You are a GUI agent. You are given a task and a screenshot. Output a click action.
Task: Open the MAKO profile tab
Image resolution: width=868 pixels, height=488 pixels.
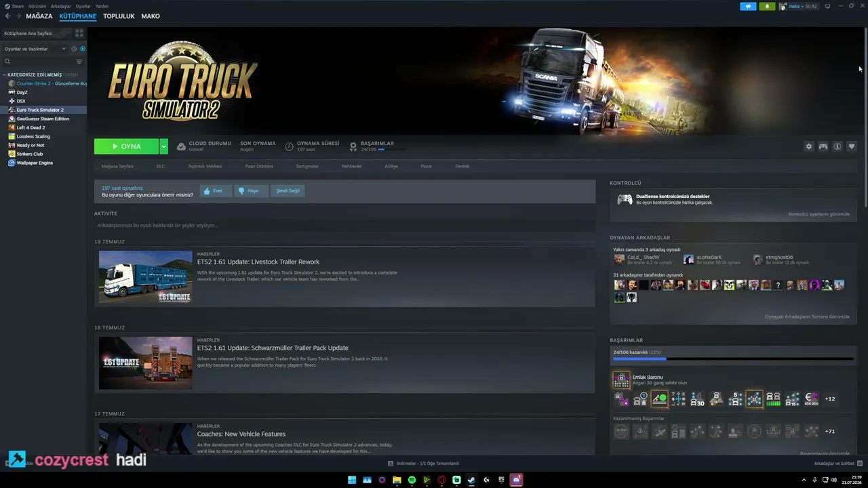(x=151, y=16)
